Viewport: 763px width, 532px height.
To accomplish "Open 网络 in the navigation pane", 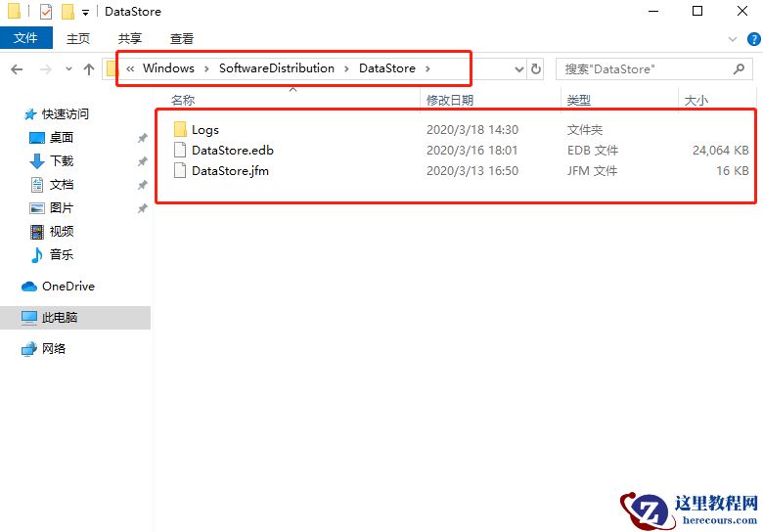I will coord(54,349).
